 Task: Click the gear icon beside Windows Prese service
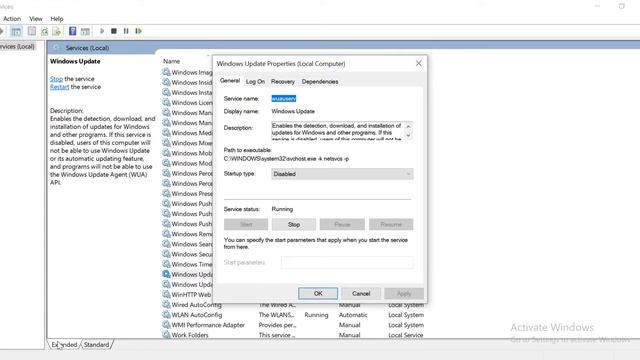166,193
